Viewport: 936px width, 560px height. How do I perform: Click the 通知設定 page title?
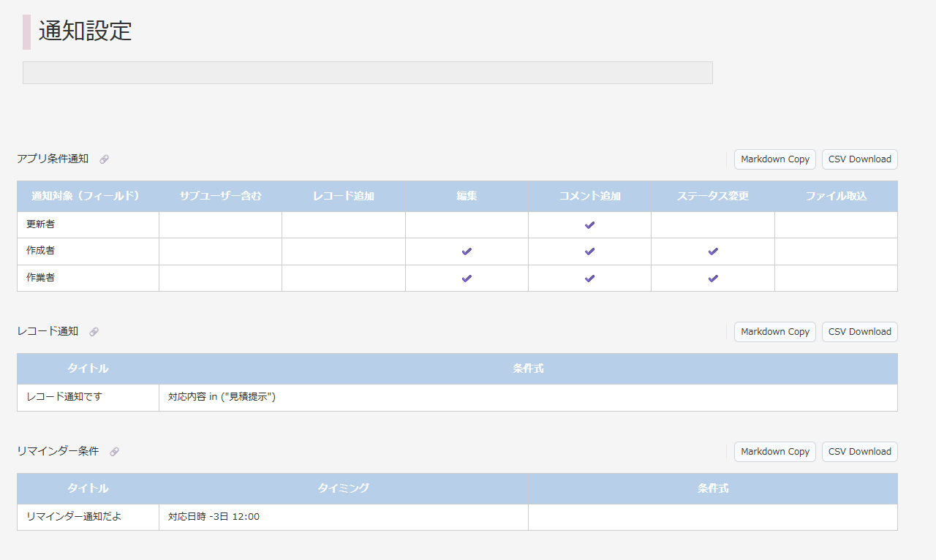(x=86, y=31)
